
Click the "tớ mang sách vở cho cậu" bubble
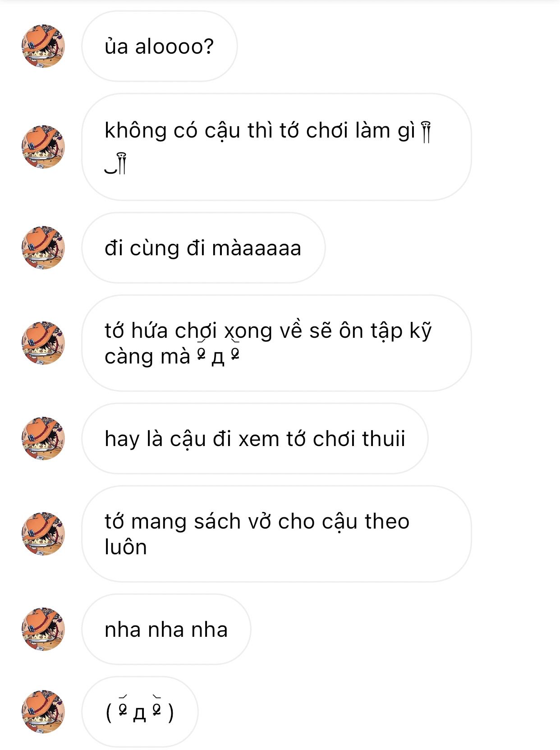tap(276, 534)
